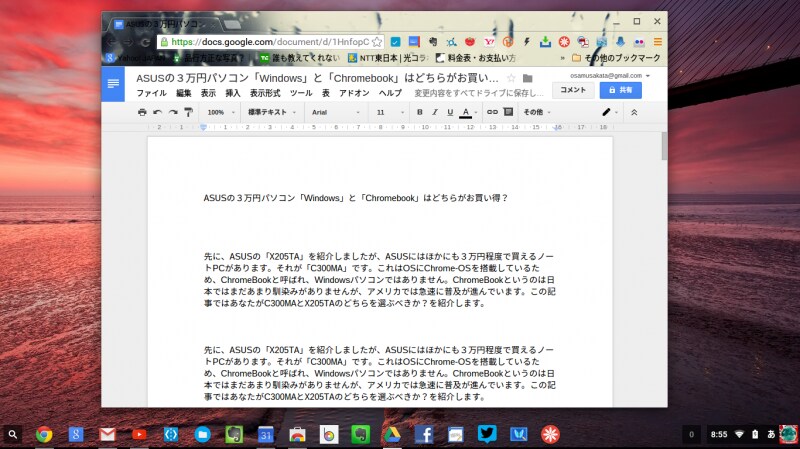Click the paint format roller icon
800x449 pixels.
click(188, 112)
